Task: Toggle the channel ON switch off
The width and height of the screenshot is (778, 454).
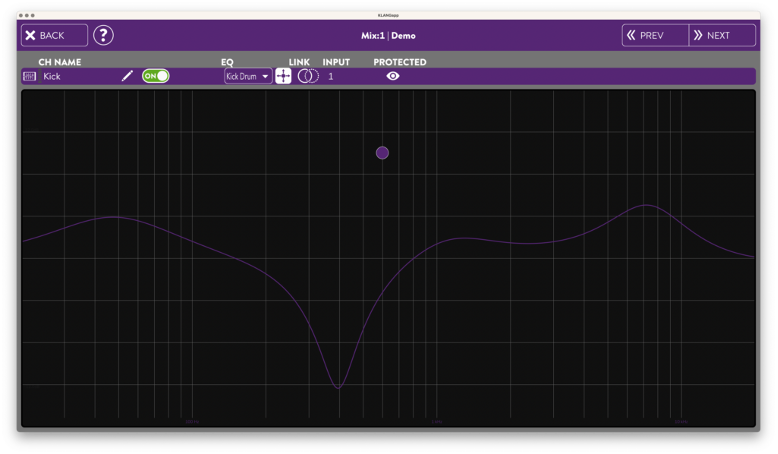Action: [155, 76]
